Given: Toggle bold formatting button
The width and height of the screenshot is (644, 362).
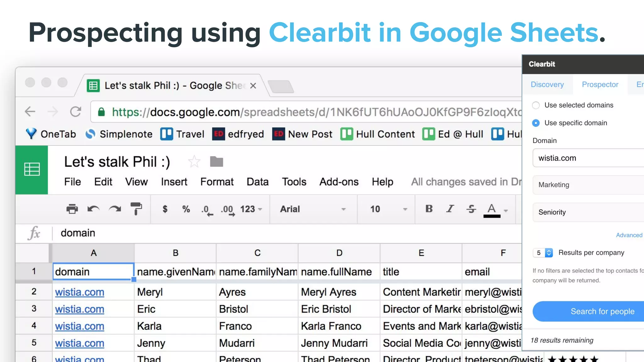Looking at the screenshot, I should [x=429, y=209].
